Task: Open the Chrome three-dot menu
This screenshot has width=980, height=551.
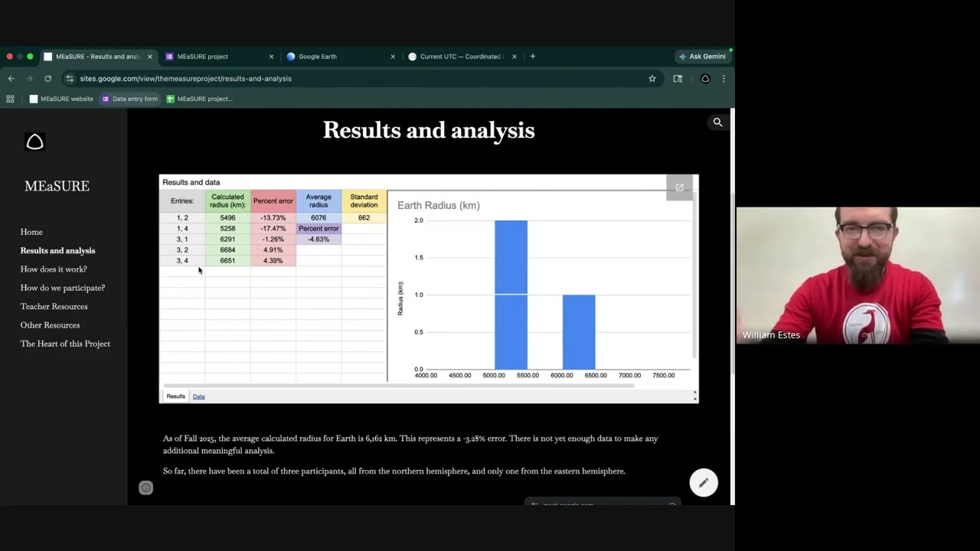Action: click(x=724, y=78)
